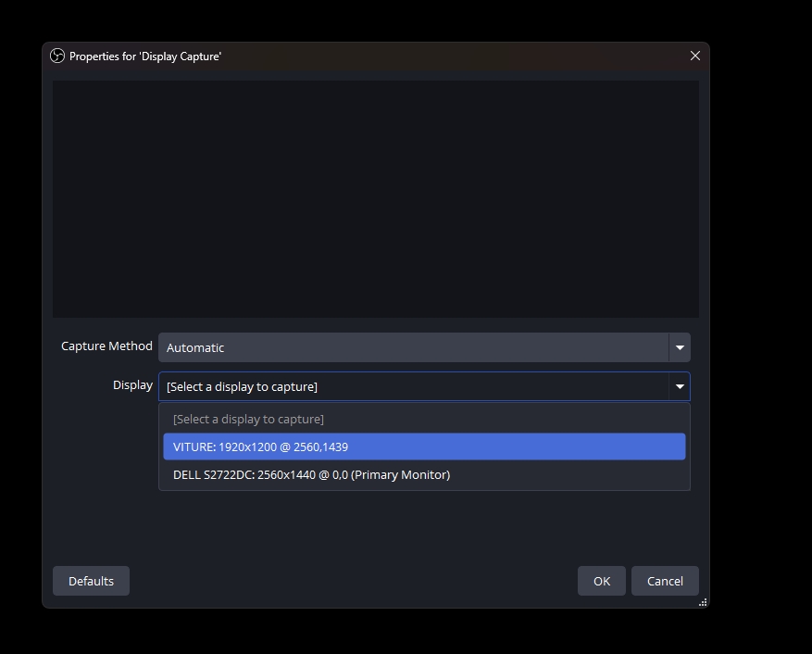This screenshot has width=812, height=654.
Task: Select the VITURE 1920x1200 display option
Action: click(424, 446)
